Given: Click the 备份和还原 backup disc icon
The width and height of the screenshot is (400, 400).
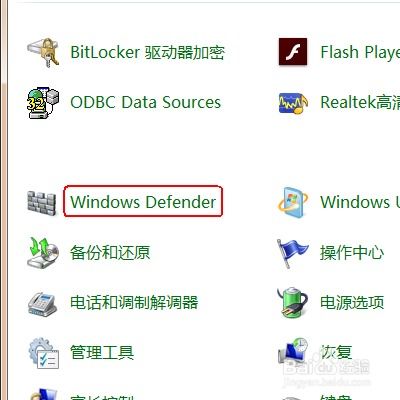Looking at the screenshot, I should 43,252.
